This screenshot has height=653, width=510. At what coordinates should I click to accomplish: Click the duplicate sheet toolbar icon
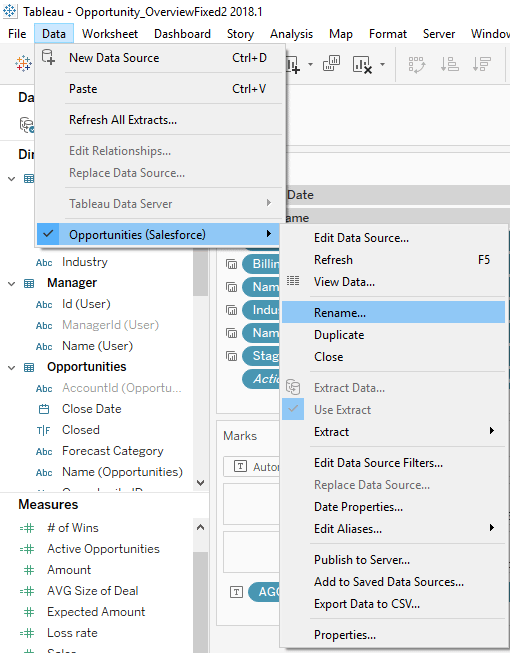(331, 64)
